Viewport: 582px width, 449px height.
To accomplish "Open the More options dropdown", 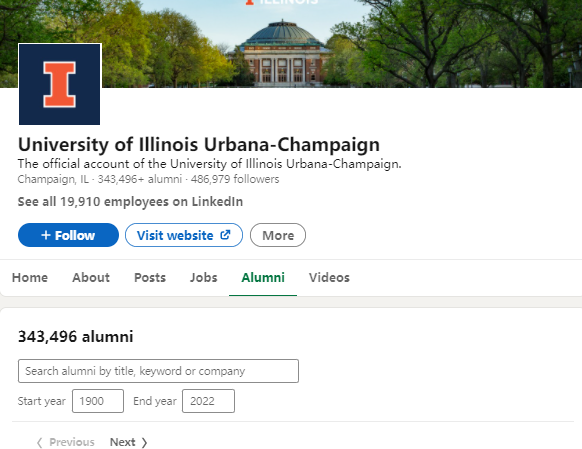I will (x=278, y=235).
